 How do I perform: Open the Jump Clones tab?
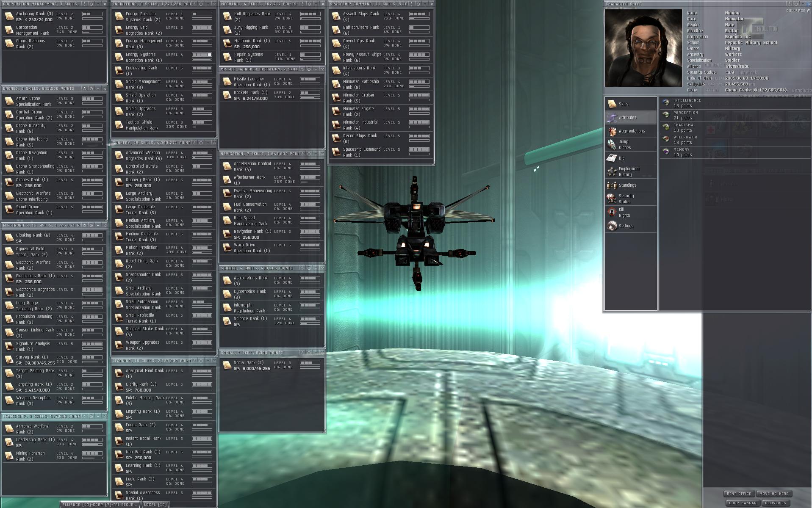pos(631,144)
